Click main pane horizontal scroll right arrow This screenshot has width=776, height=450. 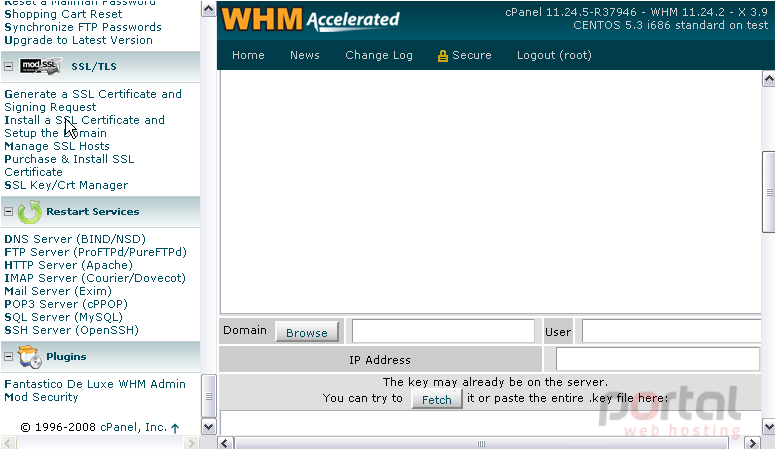[x=752, y=443]
